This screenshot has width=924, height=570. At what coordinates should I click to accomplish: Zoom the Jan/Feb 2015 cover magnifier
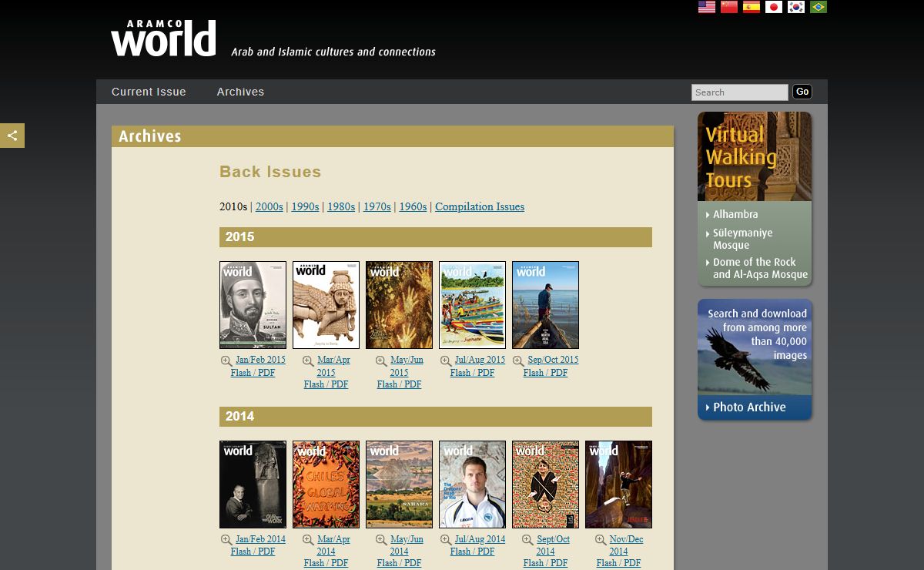coord(226,360)
